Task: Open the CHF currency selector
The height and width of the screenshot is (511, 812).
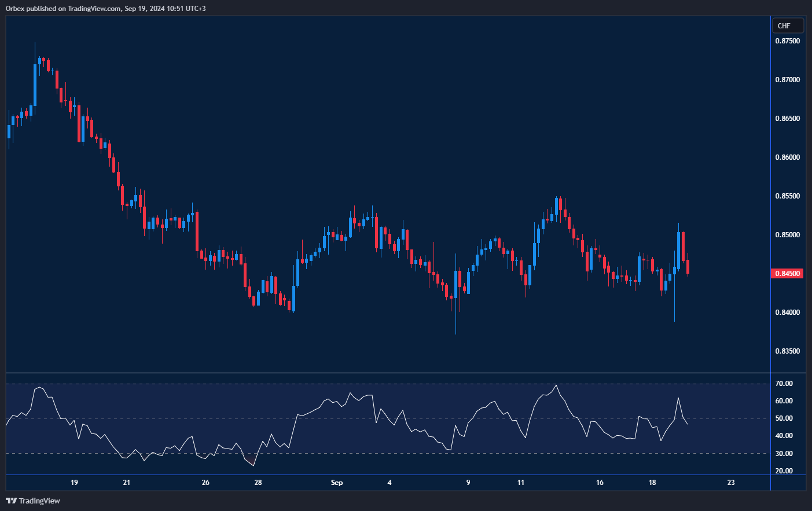Action: point(788,26)
